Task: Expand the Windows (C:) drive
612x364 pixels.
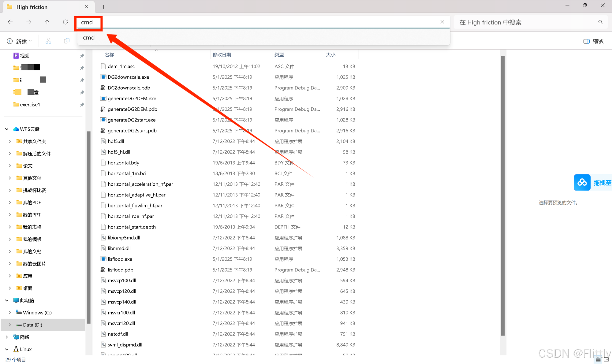Action: [10, 313]
